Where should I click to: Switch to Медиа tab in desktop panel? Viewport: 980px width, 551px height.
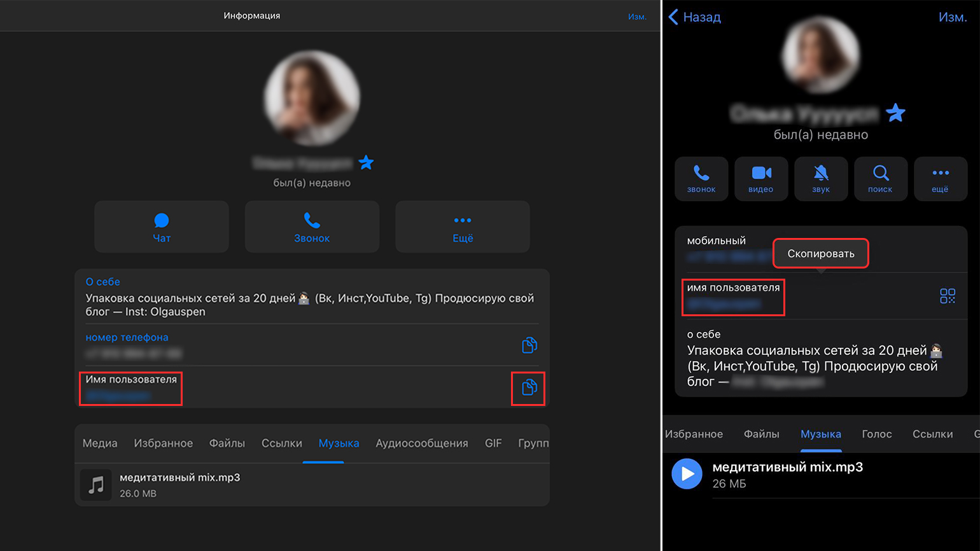[x=100, y=443]
